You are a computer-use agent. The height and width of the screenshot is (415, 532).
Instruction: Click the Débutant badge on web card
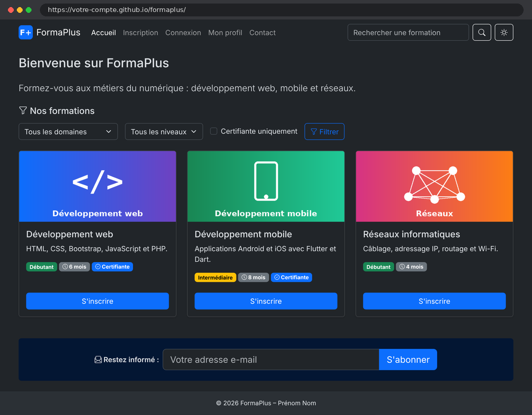click(x=42, y=267)
